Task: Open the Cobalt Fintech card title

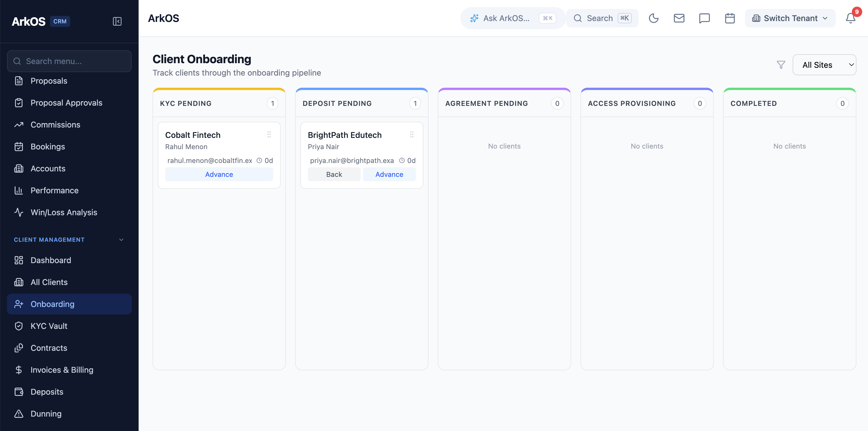Action: [x=193, y=135]
